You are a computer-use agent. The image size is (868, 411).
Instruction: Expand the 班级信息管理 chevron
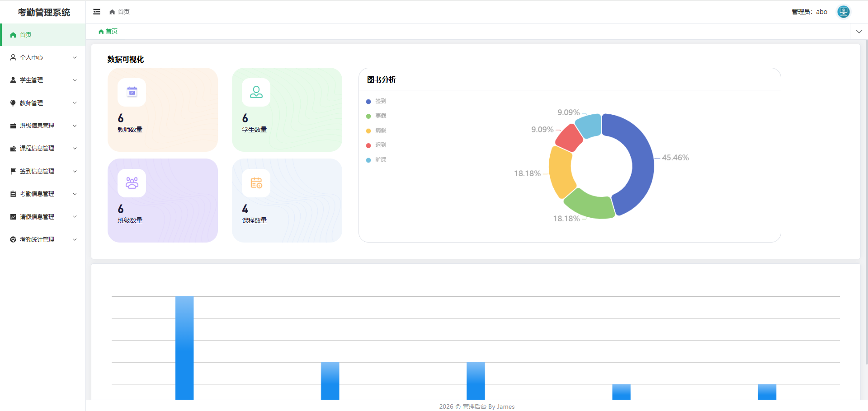(75, 126)
